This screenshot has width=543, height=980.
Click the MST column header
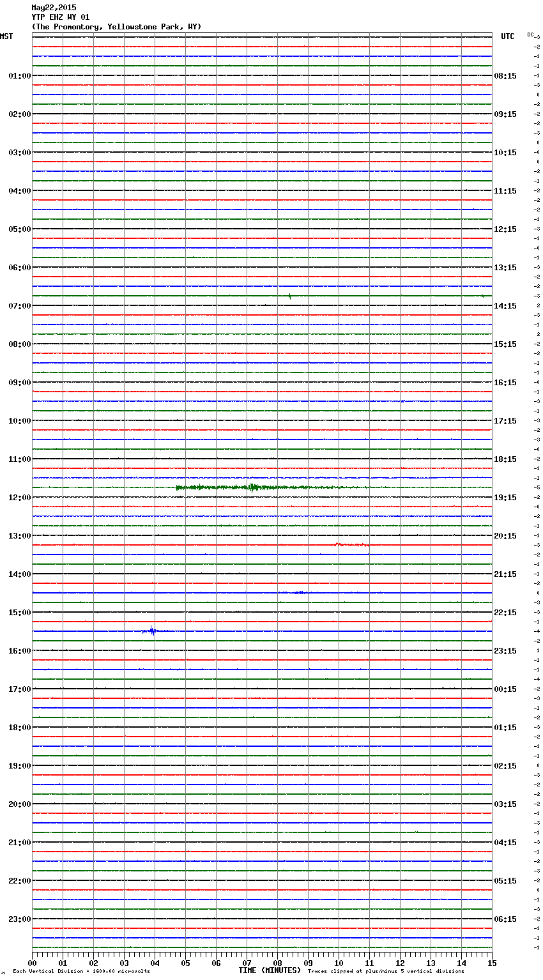click(x=6, y=36)
